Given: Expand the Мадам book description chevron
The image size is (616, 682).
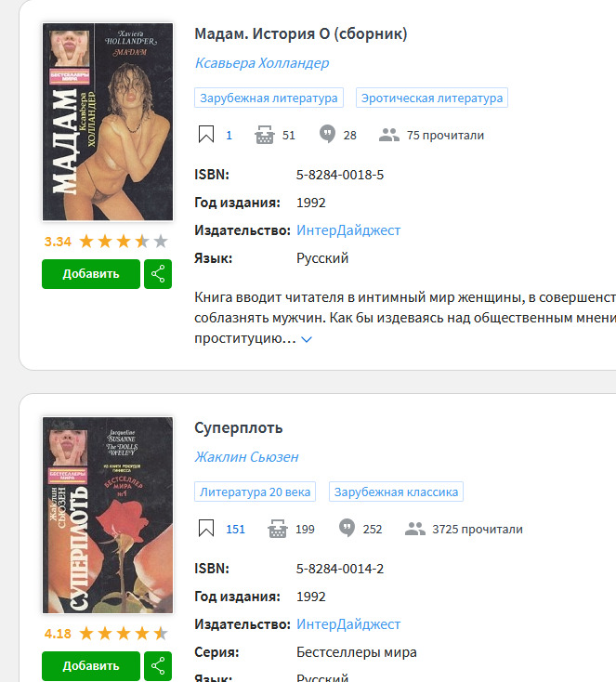Looking at the screenshot, I should tap(307, 340).
